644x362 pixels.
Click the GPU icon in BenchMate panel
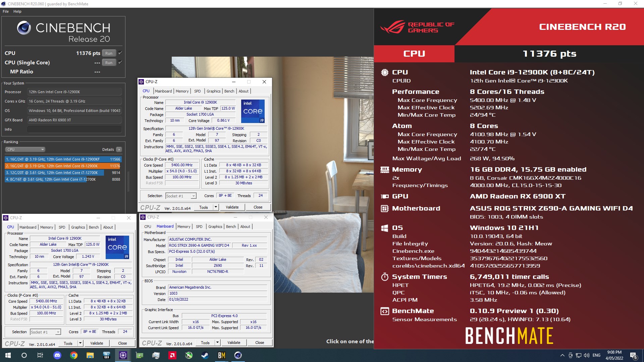pyautogui.click(x=385, y=196)
